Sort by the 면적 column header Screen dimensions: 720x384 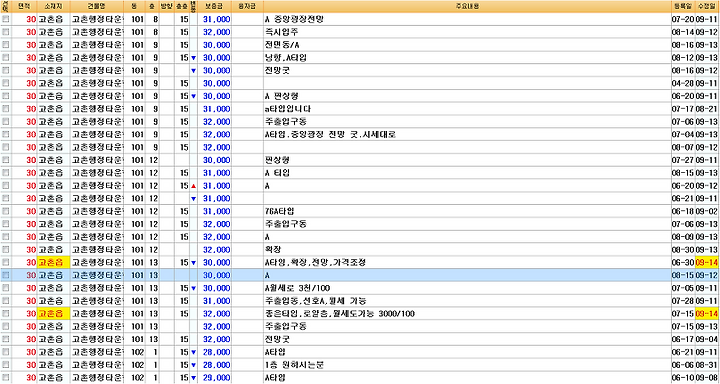24,6
